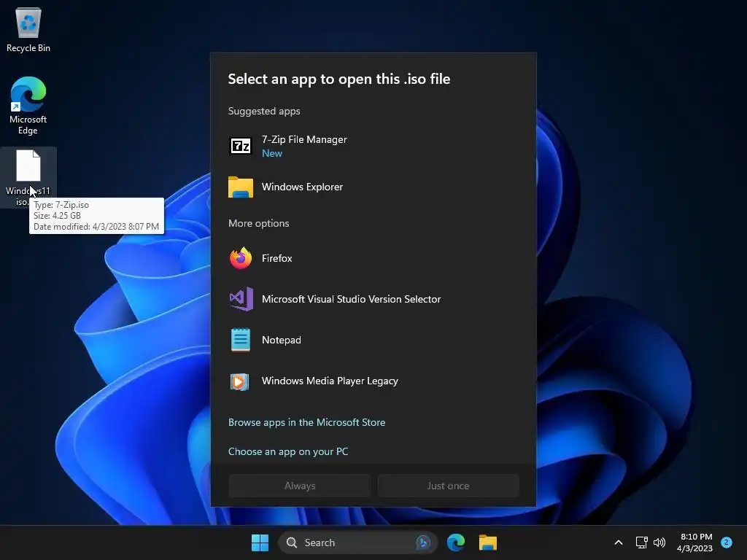Viewport: 747px width, 560px height.
Task: Select the "Notepad" app label
Action: pyautogui.click(x=282, y=340)
